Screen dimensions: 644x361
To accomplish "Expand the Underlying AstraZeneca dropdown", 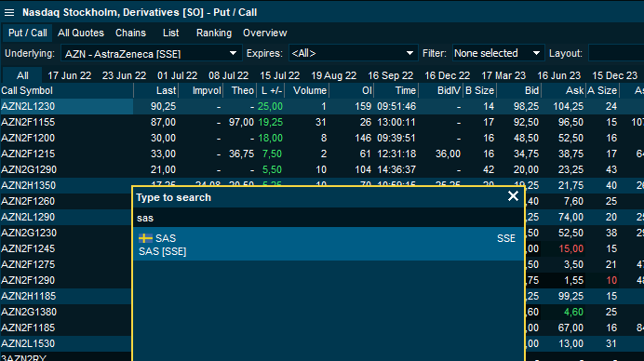I will pos(151,53).
